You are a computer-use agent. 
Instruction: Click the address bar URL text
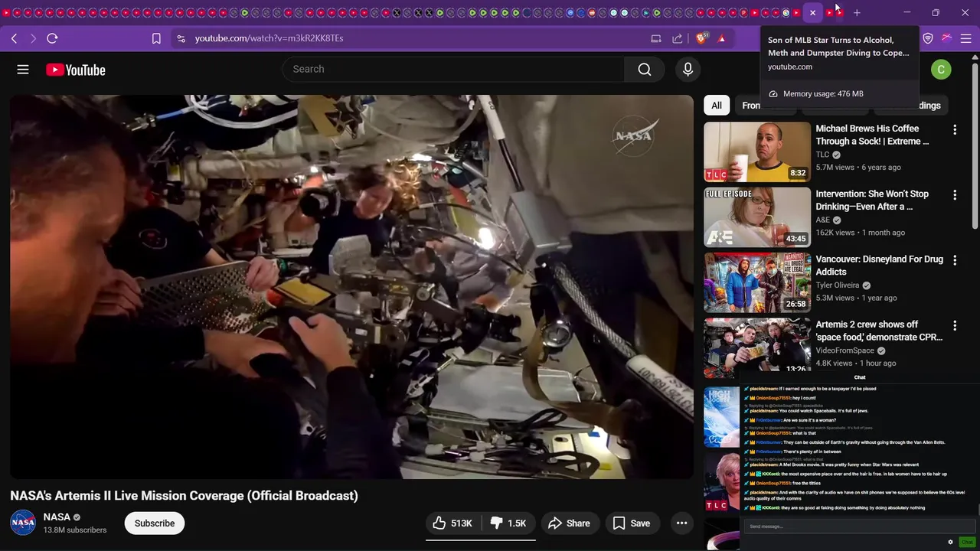point(269,38)
